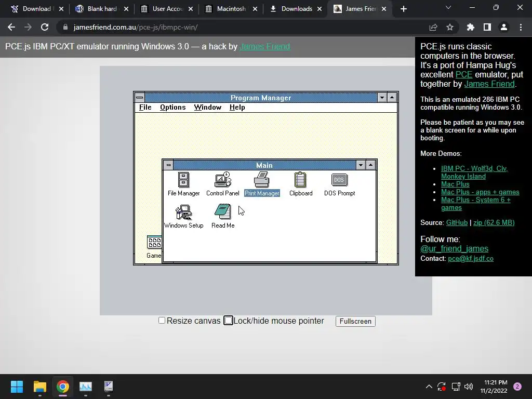Open Chrome three-dot menu
Viewport: 532px width, 399px height.
pyautogui.click(x=521, y=27)
